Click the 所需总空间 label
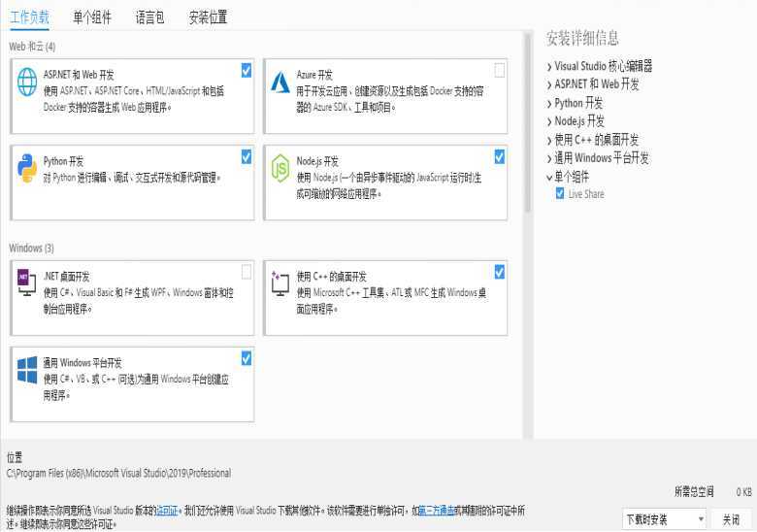Screen dimensions: 757x532 694,492
